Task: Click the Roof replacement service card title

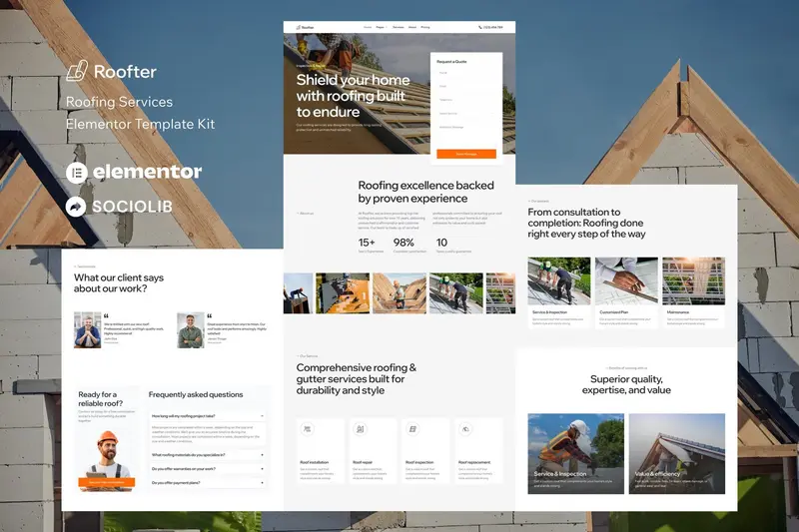Action: pyautogui.click(x=474, y=462)
